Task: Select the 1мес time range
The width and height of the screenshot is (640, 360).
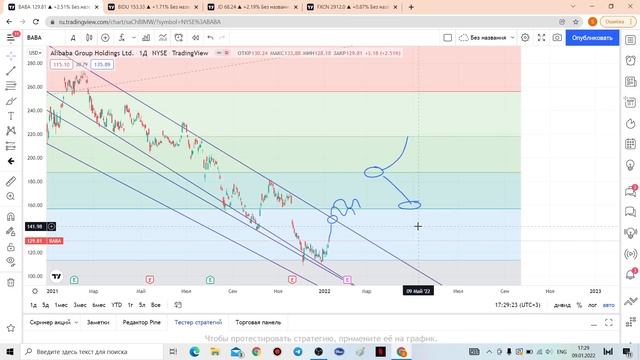Action: pos(61,305)
